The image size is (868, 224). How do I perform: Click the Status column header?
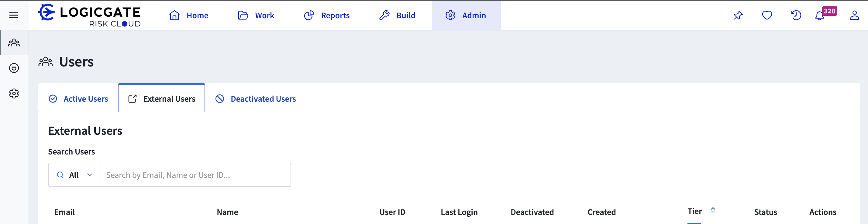coord(765,212)
